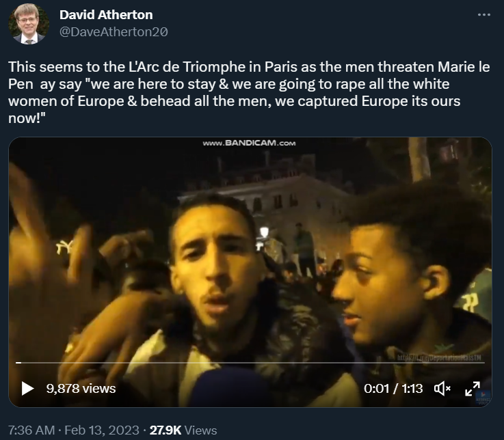Image resolution: width=504 pixels, height=440 pixels.
Task: Click David Atherton's profile picture
Action: pyautogui.click(x=29, y=24)
